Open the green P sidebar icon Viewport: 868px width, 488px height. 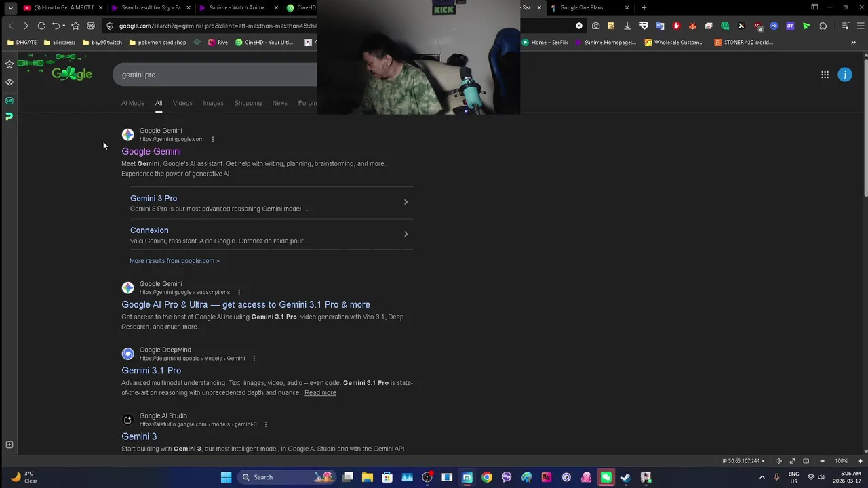click(9, 117)
